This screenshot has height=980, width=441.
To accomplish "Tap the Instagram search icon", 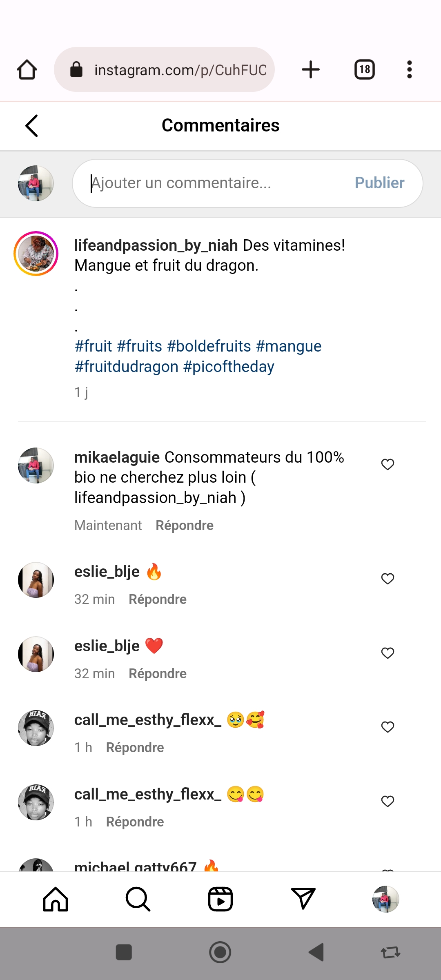I will point(138,899).
